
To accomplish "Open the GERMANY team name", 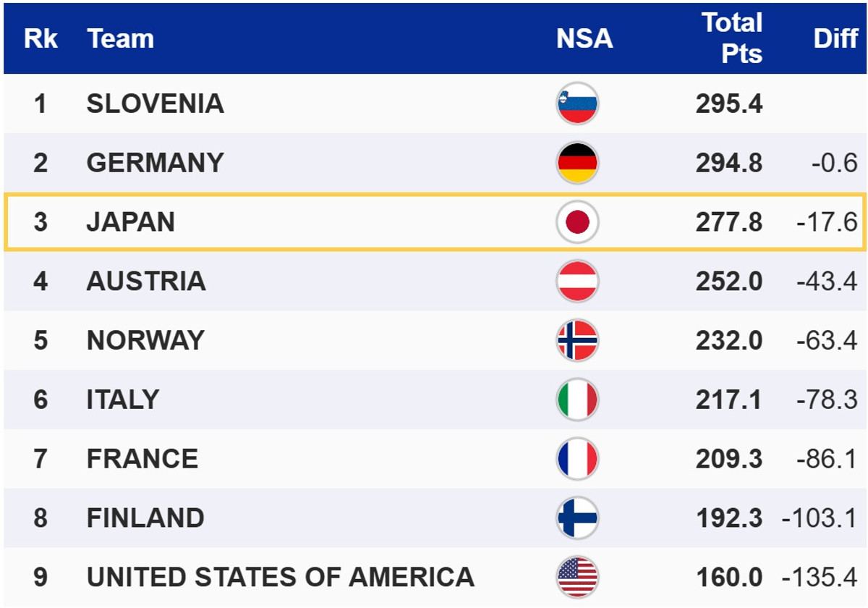I will click(x=156, y=163).
